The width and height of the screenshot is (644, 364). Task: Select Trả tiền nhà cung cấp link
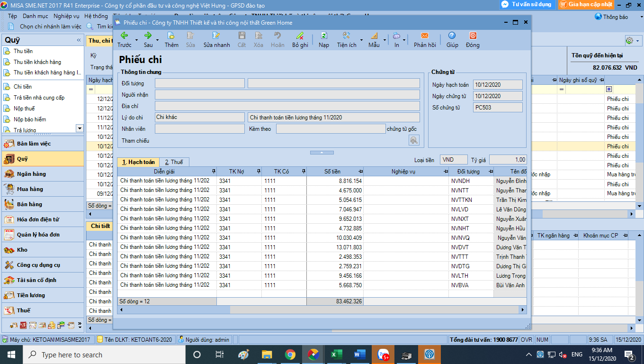(39, 98)
